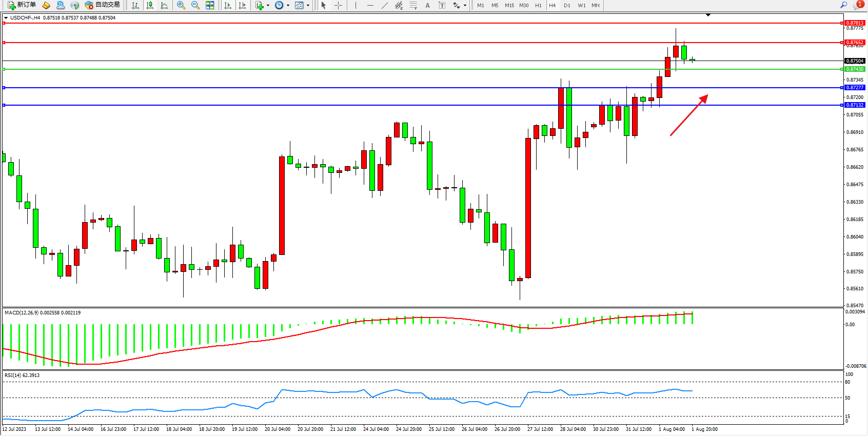Switch chart to bar chart mode
868x436 pixels.
point(135,5)
